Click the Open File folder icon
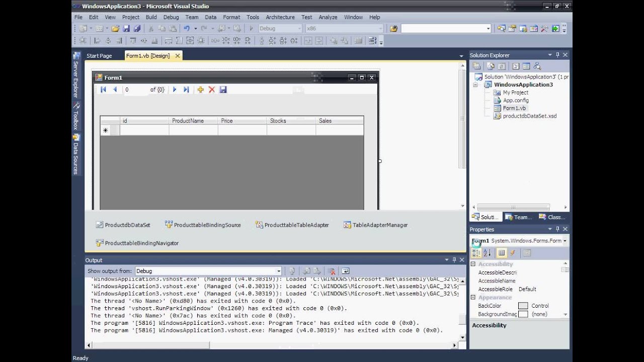 click(116, 29)
